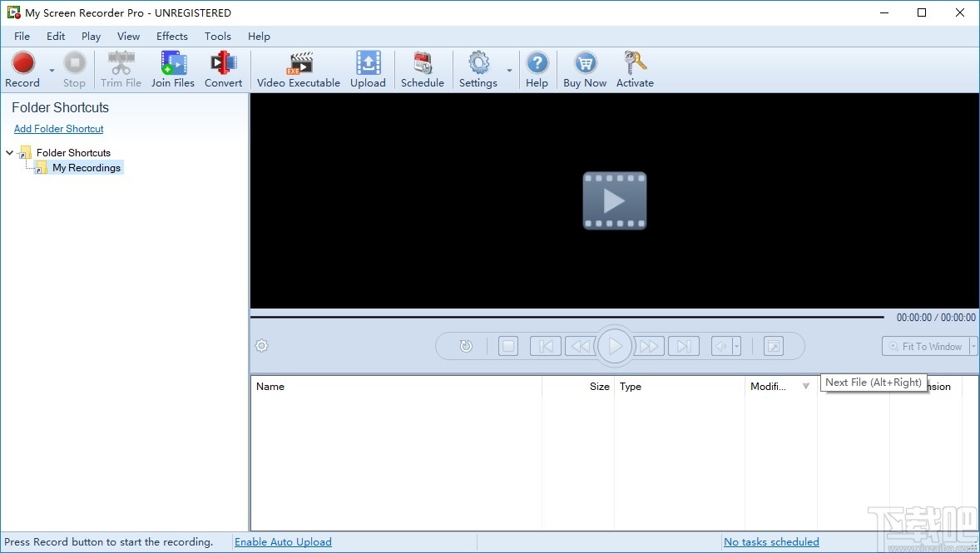The width and height of the screenshot is (980, 553).
Task: Open the Settings panel
Action: click(x=478, y=68)
